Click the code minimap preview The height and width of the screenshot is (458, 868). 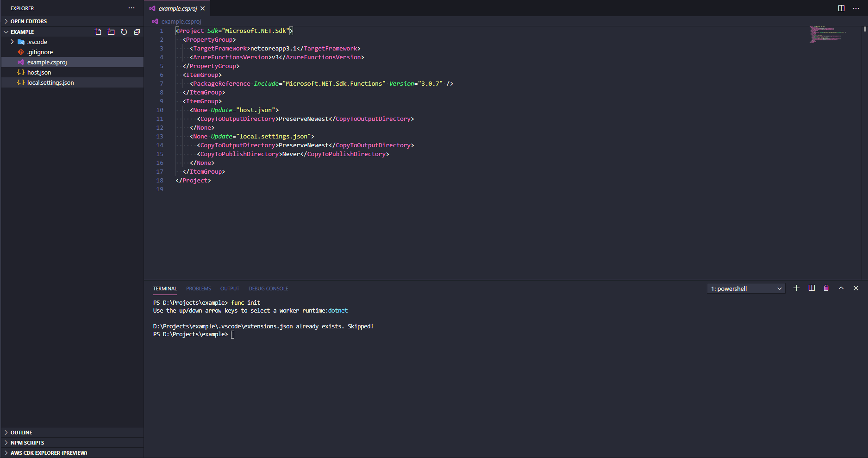pyautogui.click(x=828, y=35)
